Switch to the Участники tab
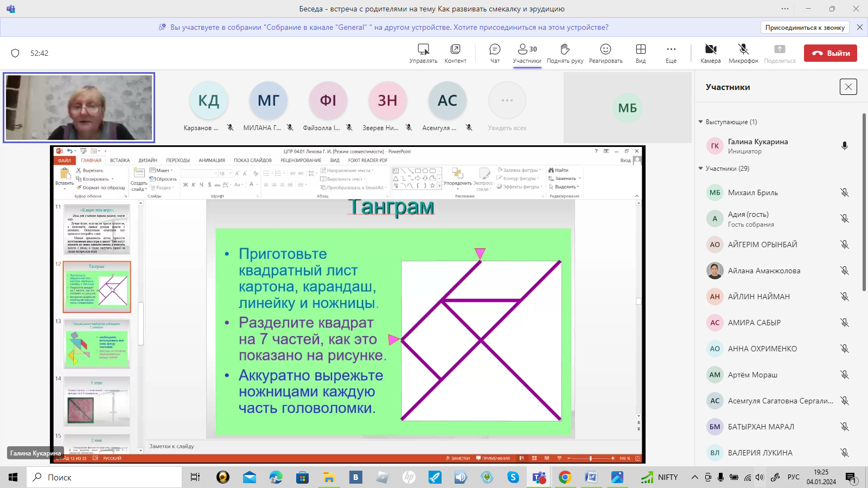 [x=527, y=53]
